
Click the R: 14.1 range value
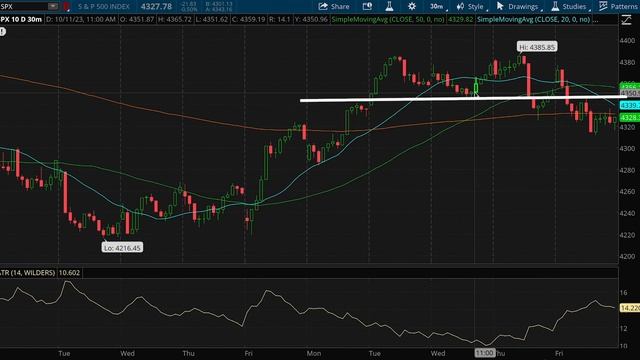coord(280,19)
